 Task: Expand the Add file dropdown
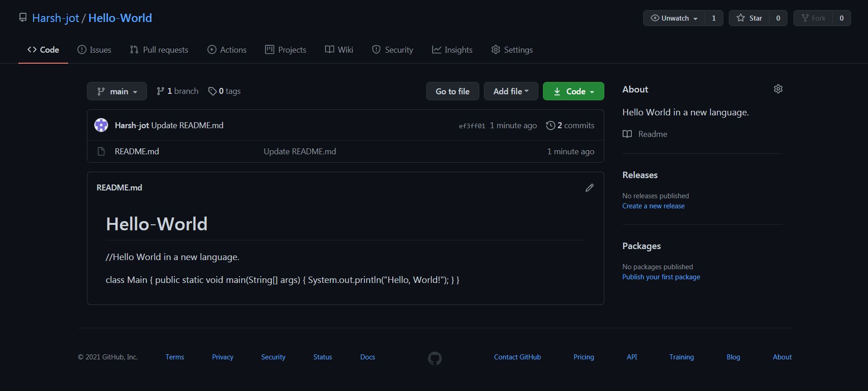pos(511,91)
